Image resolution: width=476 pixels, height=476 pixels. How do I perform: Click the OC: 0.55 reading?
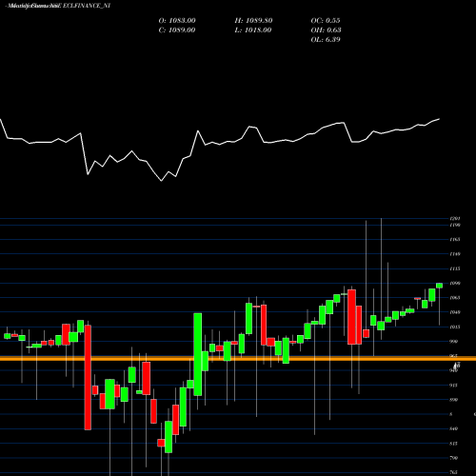pyautogui.click(x=326, y=21)
